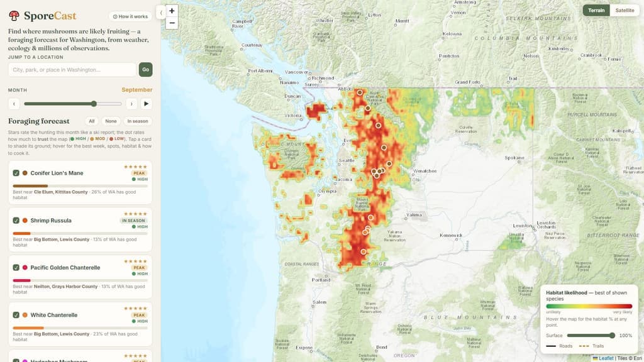Click the Olympia label on the map

(x=327, y=191)
